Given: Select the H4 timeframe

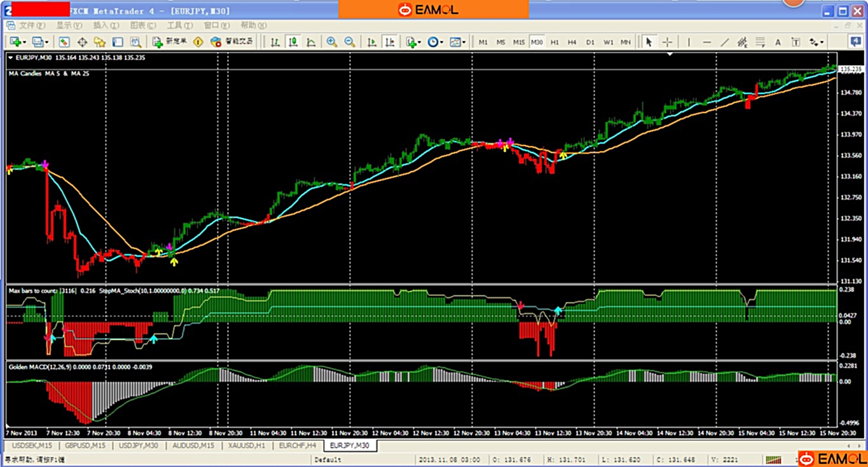Looking at the screenshot, I should coord(572,42).
